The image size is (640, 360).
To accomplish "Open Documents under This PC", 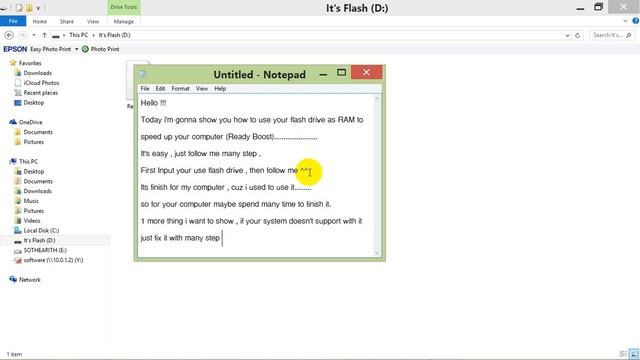I will tap(38, 181).
